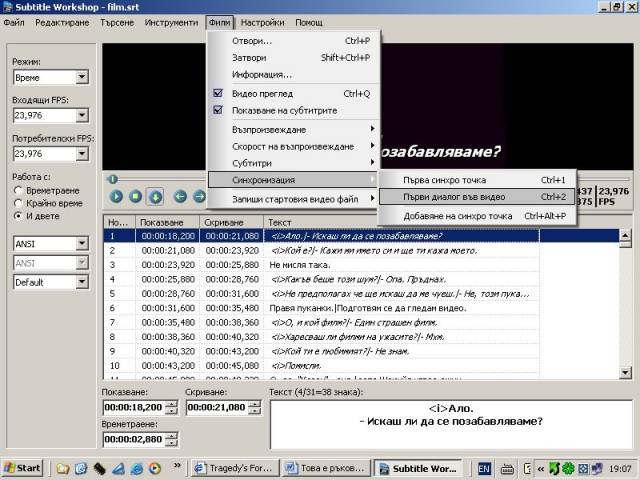Click the Play video button

pos(116,197)
